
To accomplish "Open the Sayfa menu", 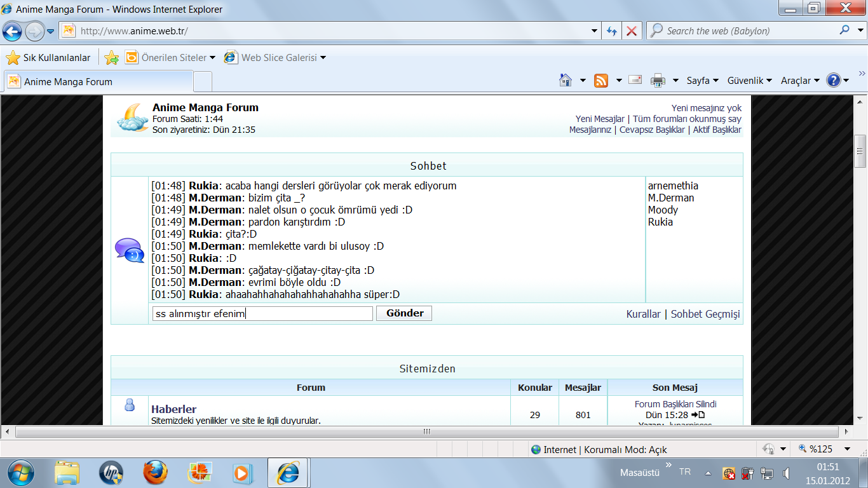I will coord(703,81).
